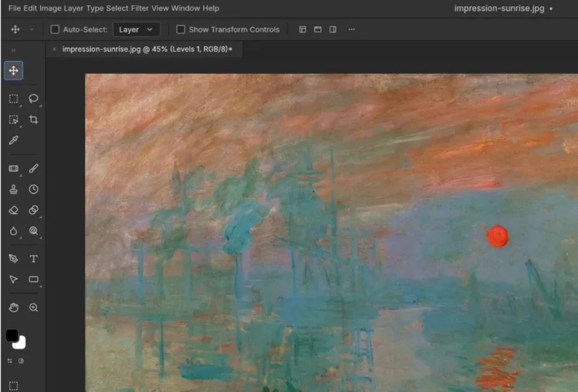Select the Blur droplet tool

(14, 231)
